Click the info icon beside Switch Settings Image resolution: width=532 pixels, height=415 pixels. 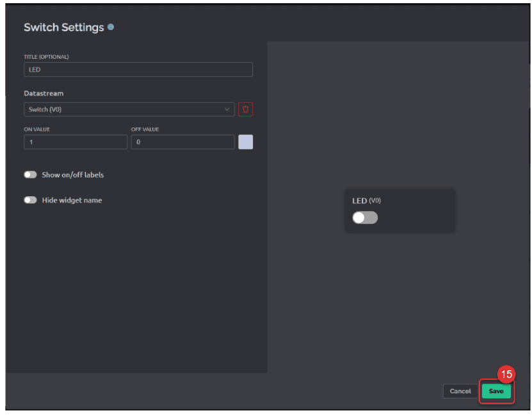pyautogui.click(x=111, y=27)
